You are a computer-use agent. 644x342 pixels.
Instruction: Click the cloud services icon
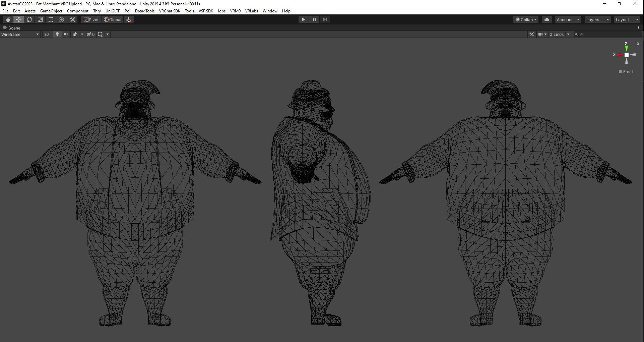pyautogui.click(x=546, y=19)
